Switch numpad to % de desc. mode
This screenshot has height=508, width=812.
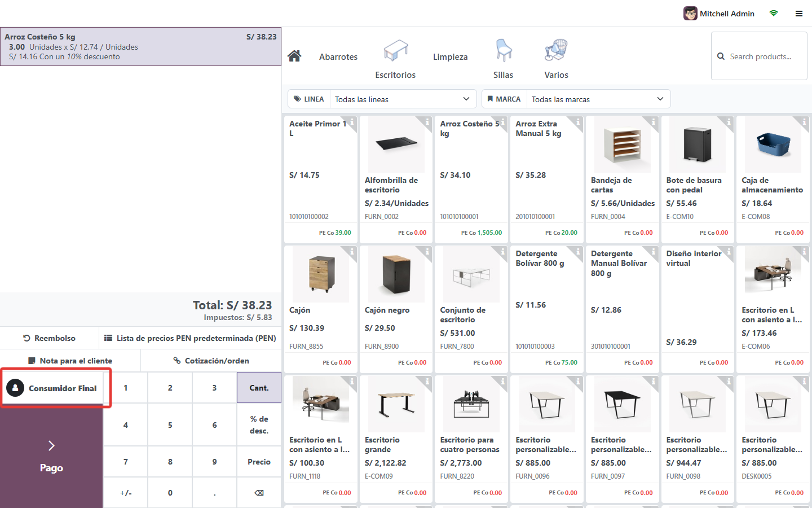[259, 424]
